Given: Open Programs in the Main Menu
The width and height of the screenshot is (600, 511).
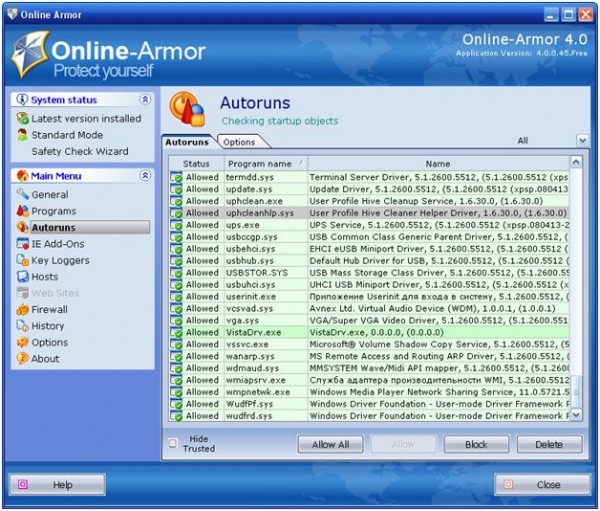Looking at the screenshot, I should (54, 211).
